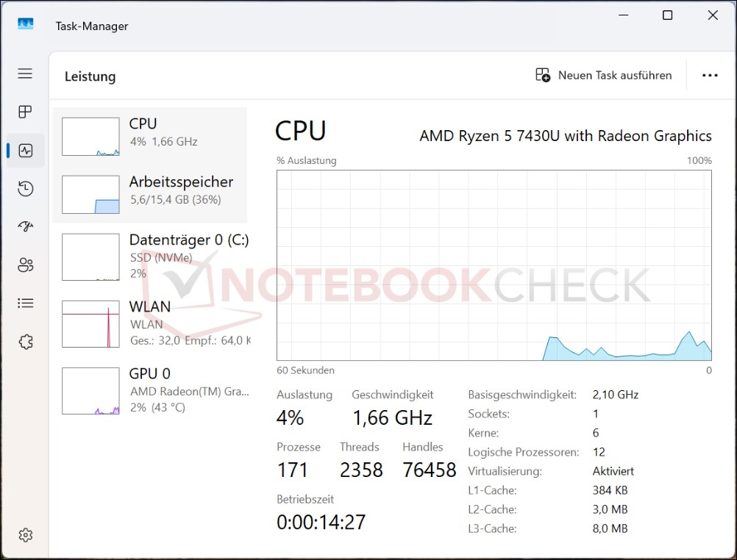Select the Leistung sidebar icon
Viewport: 737px width, 560px height.
(x=25, y=150)
